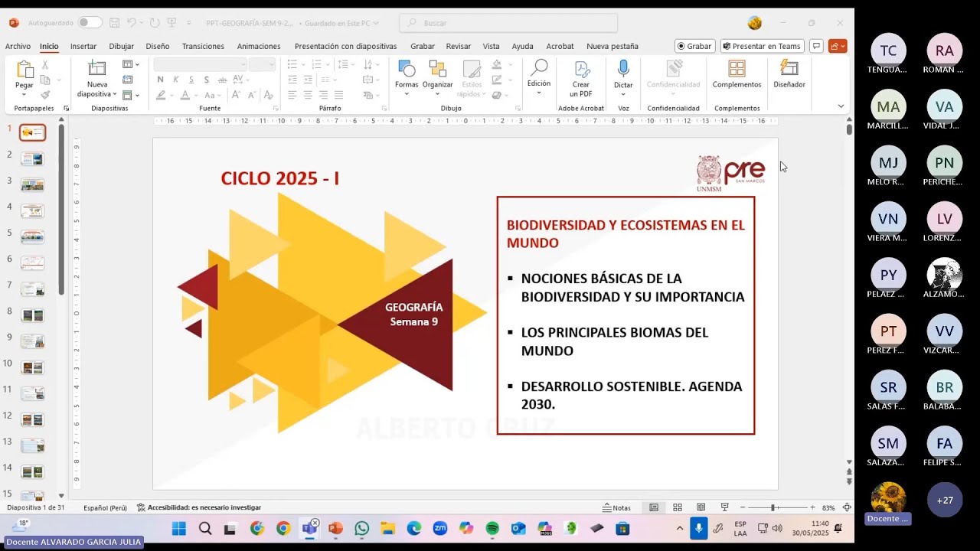Collapse the ribbon using the chevron

pos(841,106)
